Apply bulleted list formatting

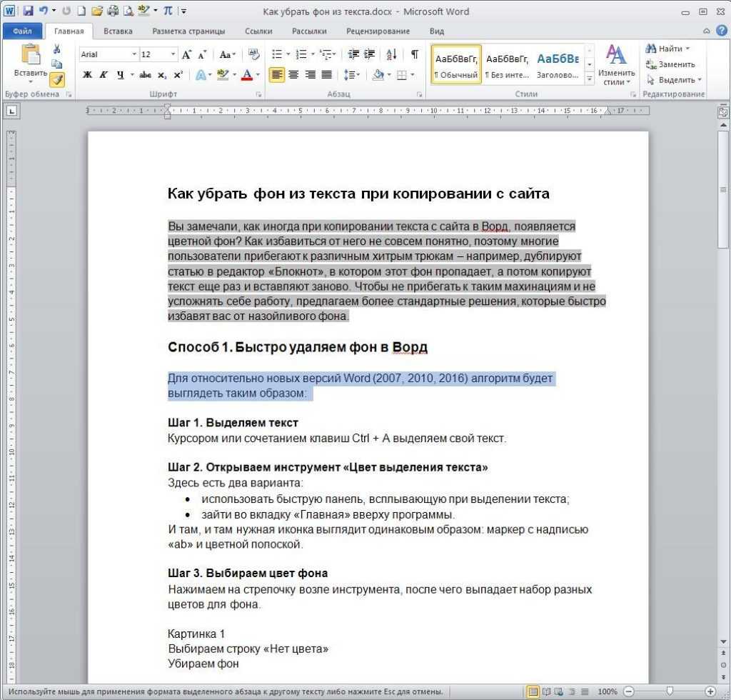[x=277, y=54]
